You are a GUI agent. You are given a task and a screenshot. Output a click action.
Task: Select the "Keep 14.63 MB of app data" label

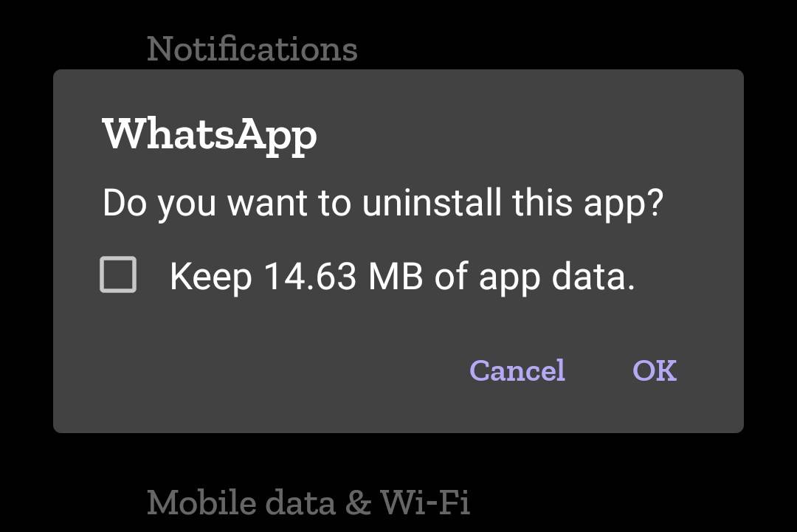click(402, 277)
